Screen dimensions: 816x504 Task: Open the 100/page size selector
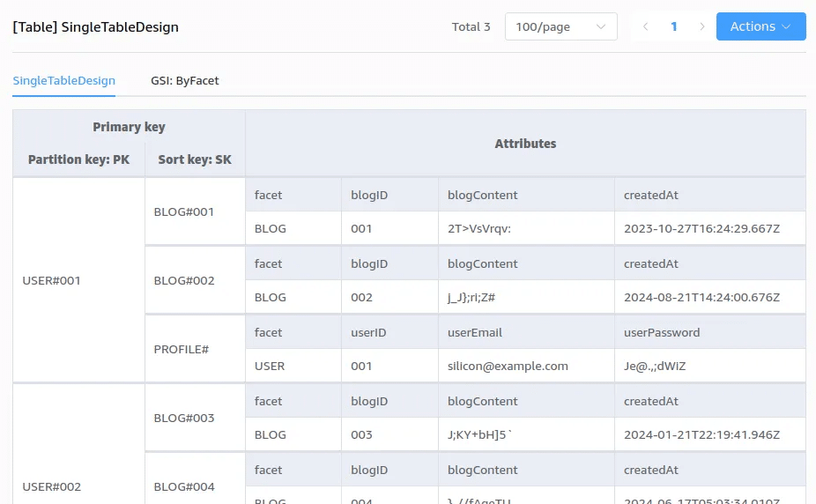point(560,26)
